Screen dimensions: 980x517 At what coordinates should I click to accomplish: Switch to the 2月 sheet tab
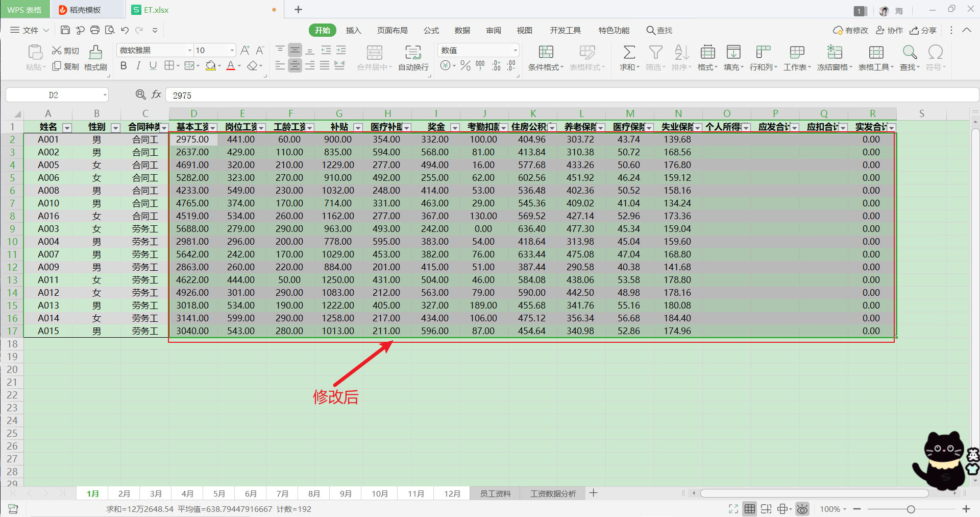124,494
